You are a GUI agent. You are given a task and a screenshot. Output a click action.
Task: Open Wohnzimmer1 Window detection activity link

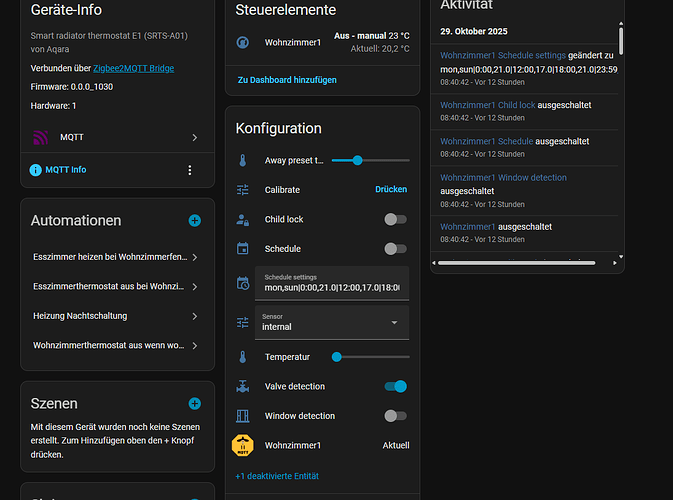(503, 178)
